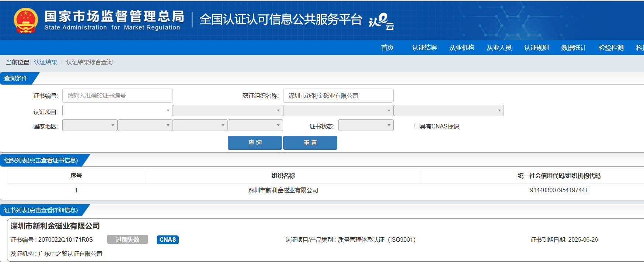This screenshot has height=262, width=644.
Task: Open the 证书状态 dropdown
Action: click(366, 125)
